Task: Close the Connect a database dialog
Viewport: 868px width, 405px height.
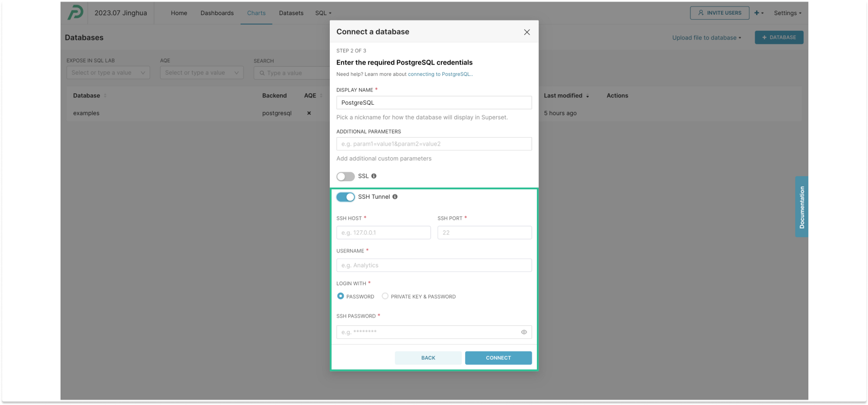Action: click(527, 32)
